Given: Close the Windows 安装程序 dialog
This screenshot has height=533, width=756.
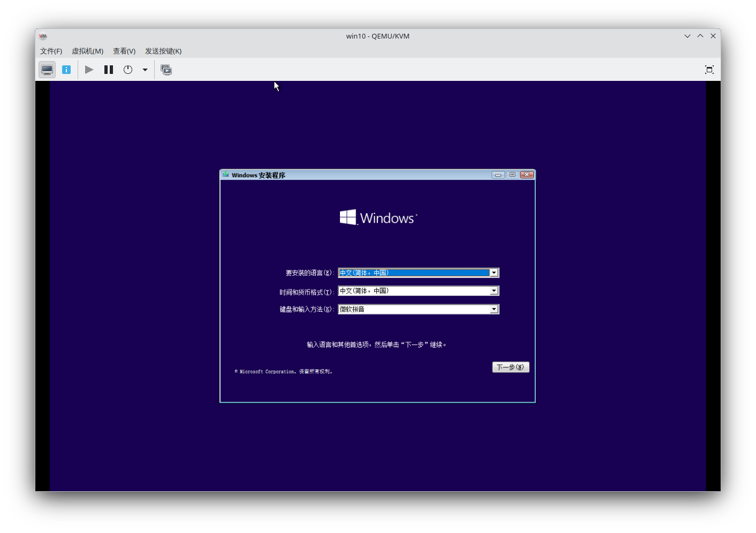Looking at the screenshot, I should tap(527, 175).
